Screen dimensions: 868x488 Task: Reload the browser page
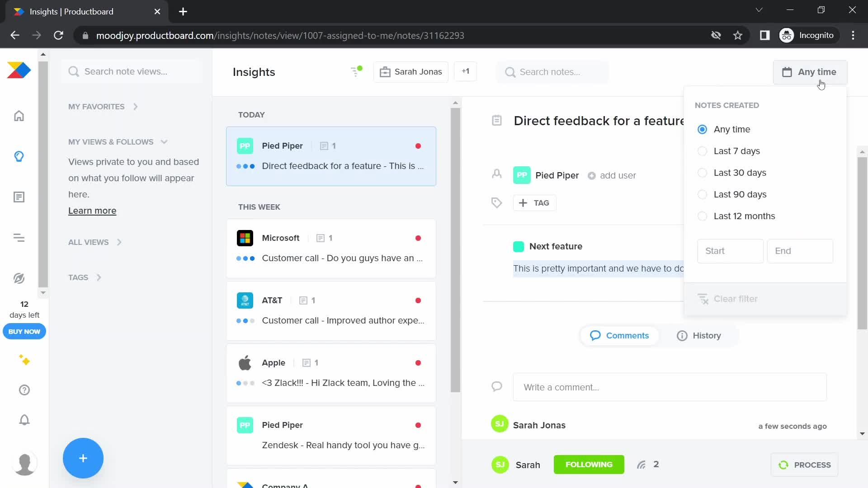(x=58, y=35)
